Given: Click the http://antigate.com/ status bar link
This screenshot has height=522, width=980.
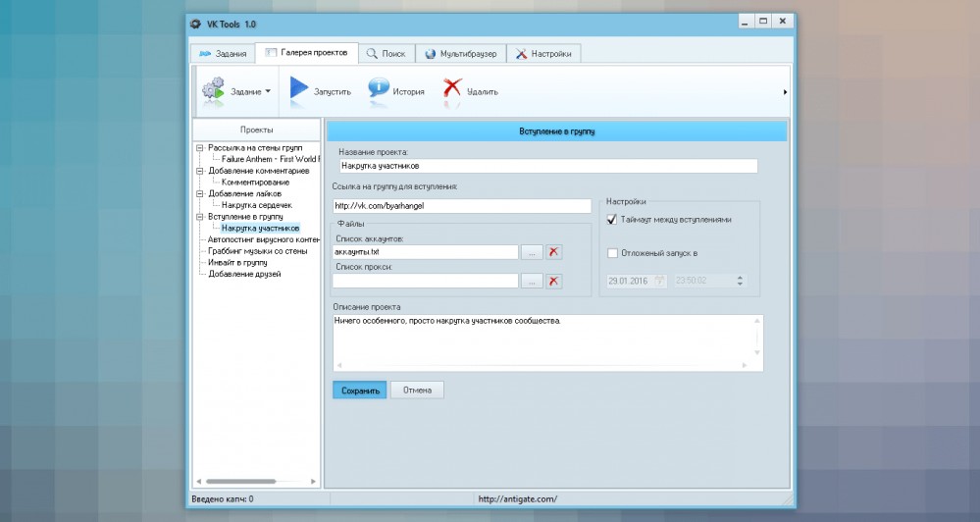Looking at the screenshot, I should 518,498.
